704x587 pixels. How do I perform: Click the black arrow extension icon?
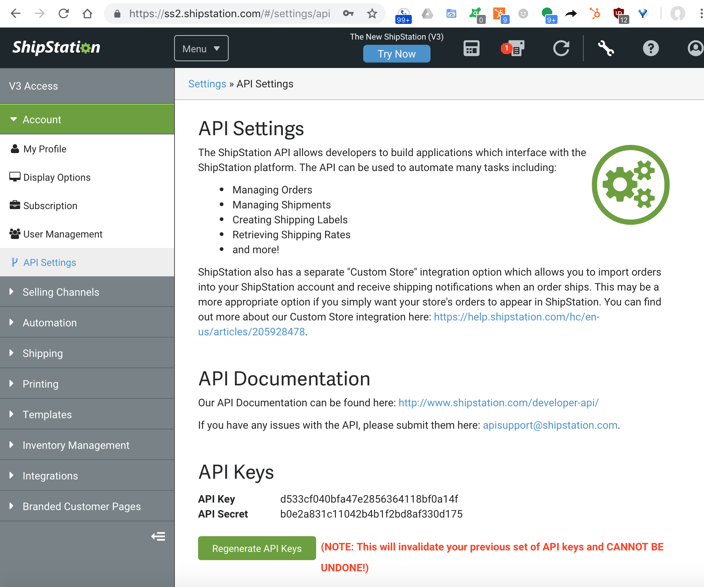571,13
